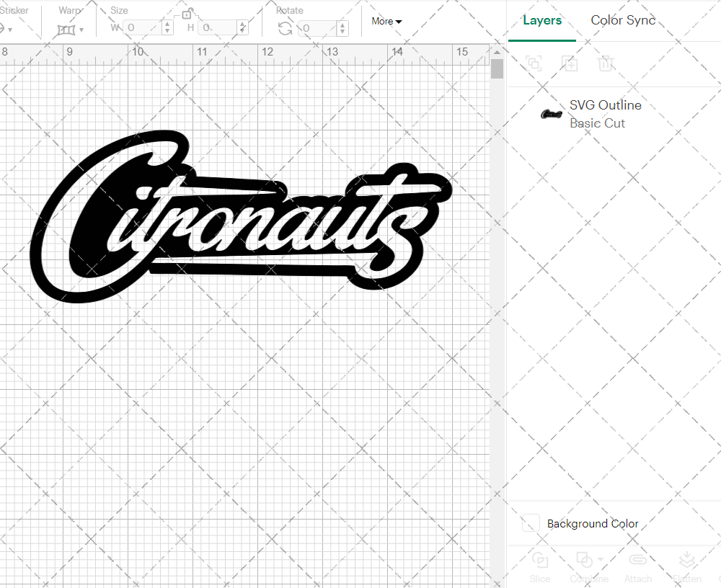Duplicate the layer with the add icon
Screen dimensions: 721x588
pyautogui.click(x=570, y=63)
